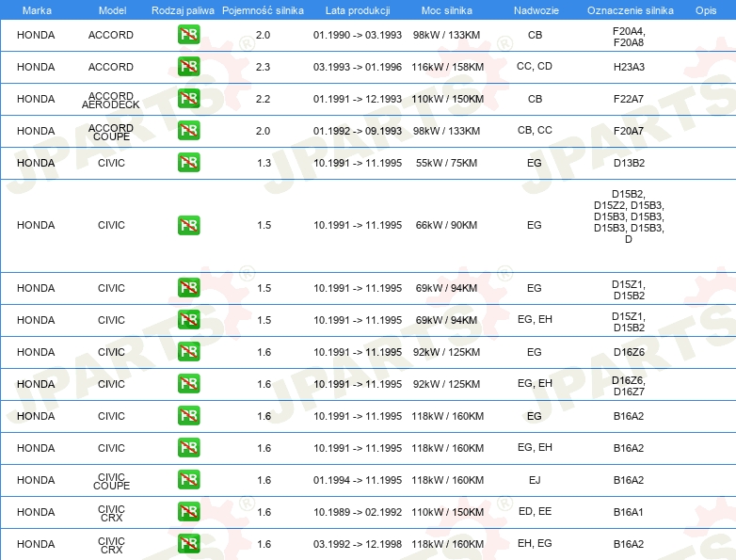
Task: Click date range 03.1993 -> 01.1996
Action: pos(358,67)
